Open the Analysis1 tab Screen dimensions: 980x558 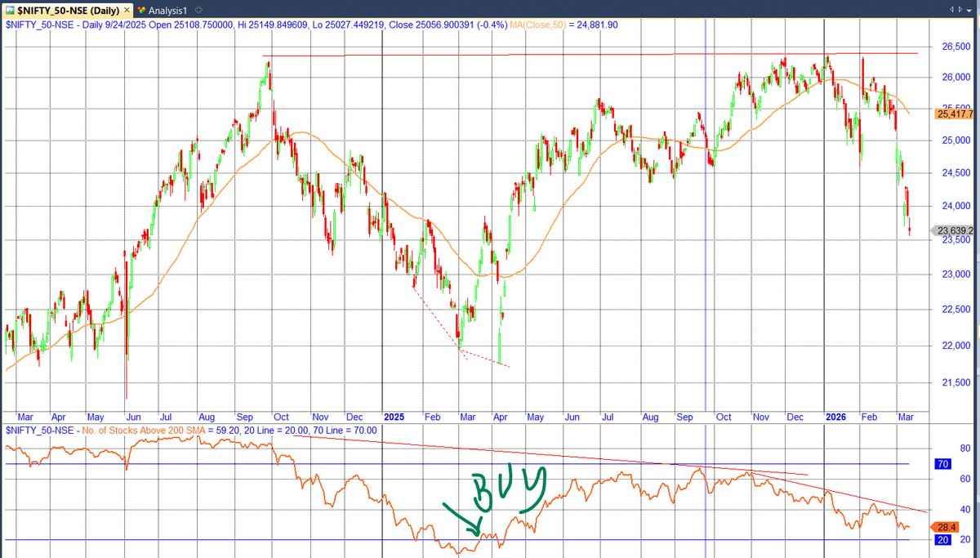pyautogui.click(x=166, y=10)
